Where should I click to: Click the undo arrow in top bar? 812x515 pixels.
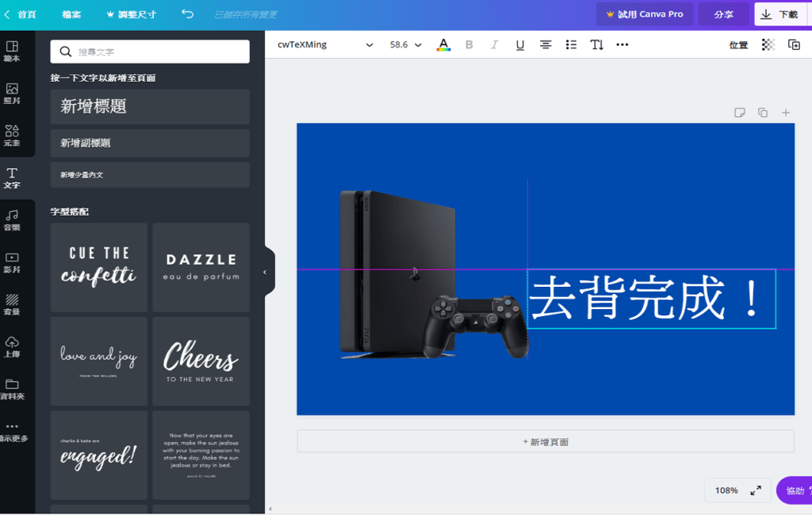[x=187, y=14]
